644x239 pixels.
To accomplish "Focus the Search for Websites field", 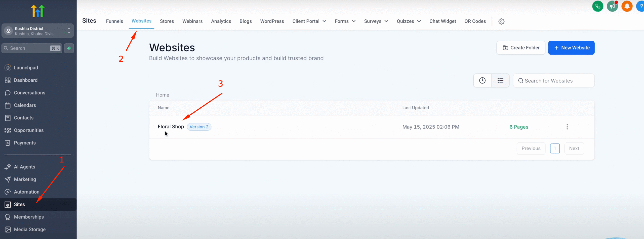I will 556,81.
